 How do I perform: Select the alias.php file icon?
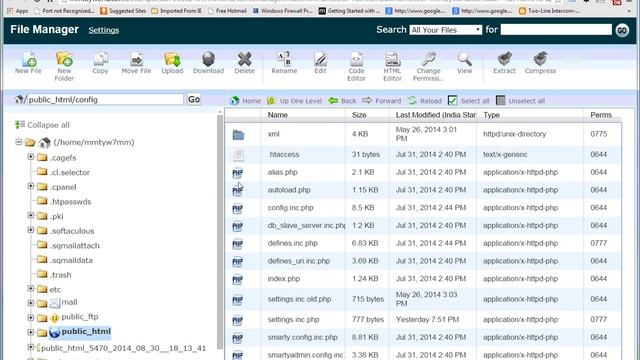[x=238, y=173]
